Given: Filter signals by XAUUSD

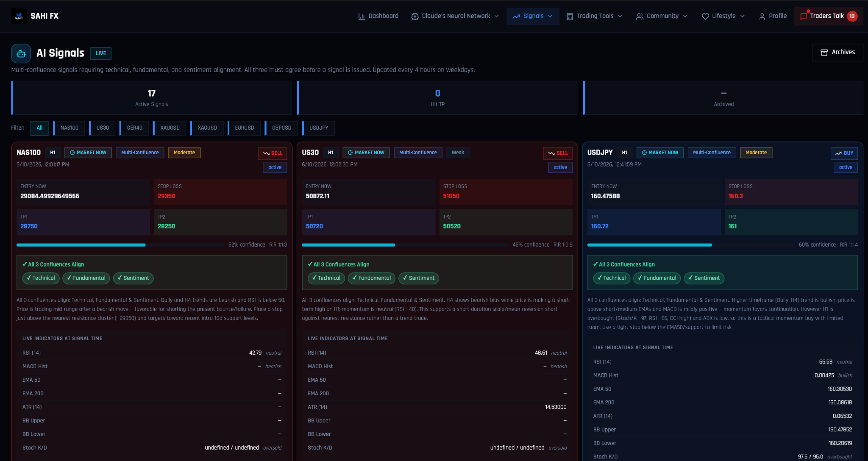Looking at the screenshot, I should 170,128.
